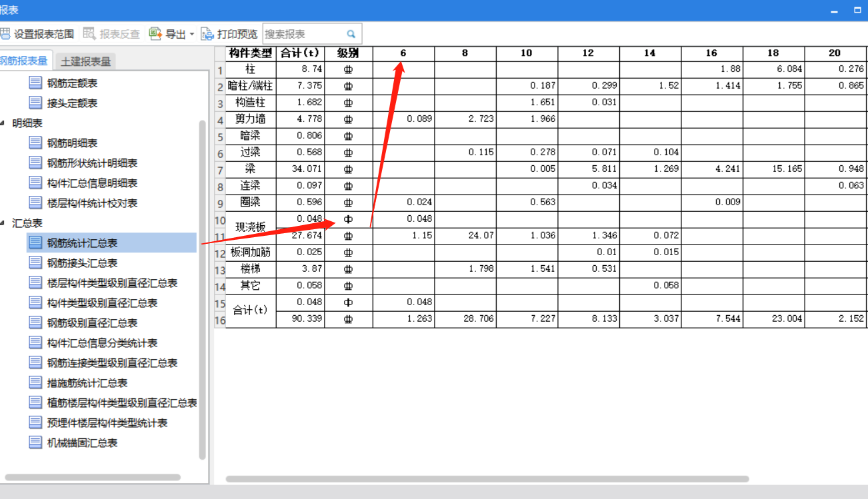Click the 设置报表范围 toolbar icon
The image size is (868, 499).
click(x=5, y=34)
